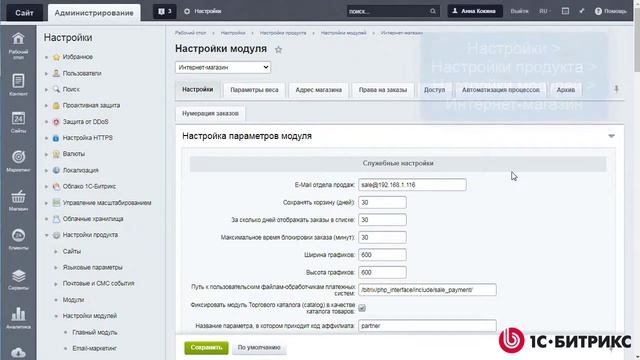This screenshot has height=360, width=640.
Task: Click the Настройки gear in top bar
Action: tap(187, 11)
